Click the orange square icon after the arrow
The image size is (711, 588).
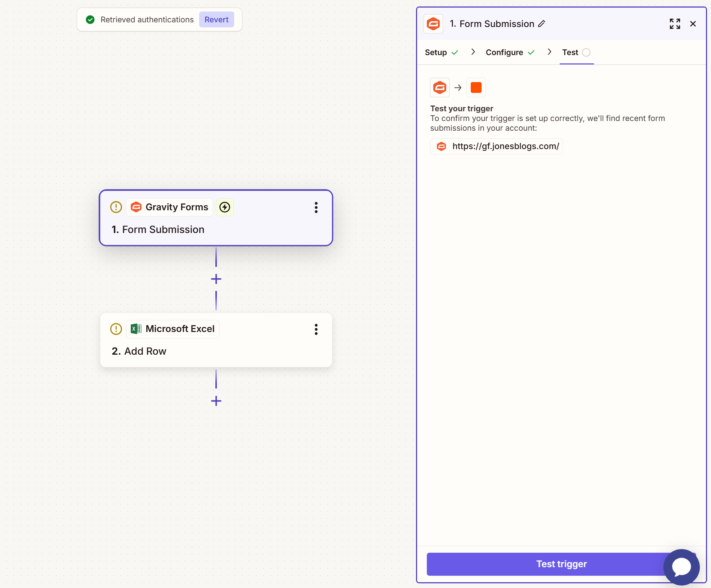click(x=476, y=87)
